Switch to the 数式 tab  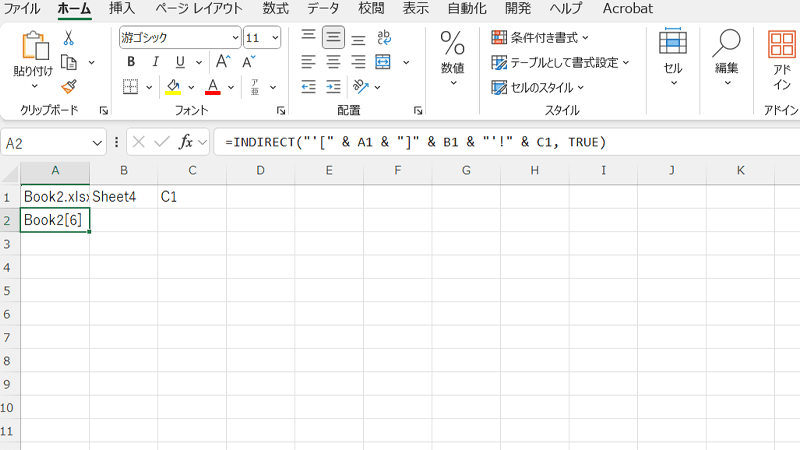[276, 9]
